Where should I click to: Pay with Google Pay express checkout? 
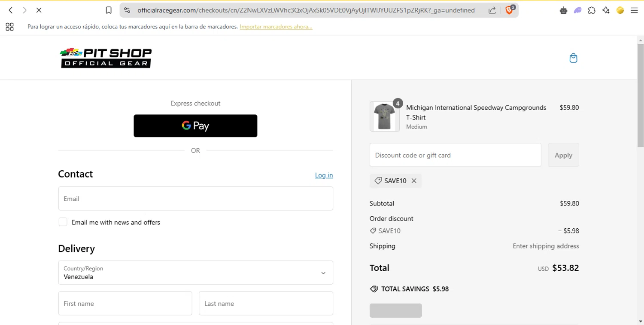(195, 126)
